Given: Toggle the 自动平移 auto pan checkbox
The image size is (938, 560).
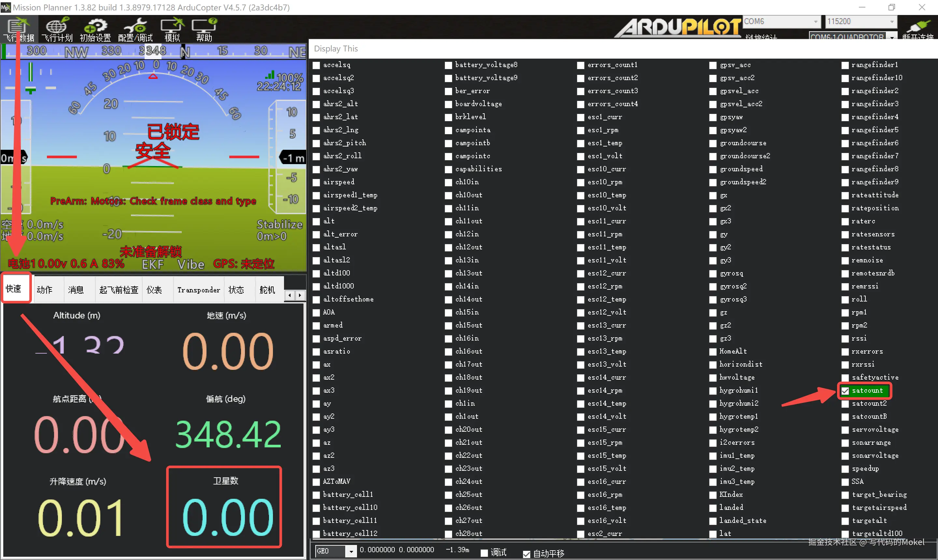Looking at the screenshot, I should (526, 553).
